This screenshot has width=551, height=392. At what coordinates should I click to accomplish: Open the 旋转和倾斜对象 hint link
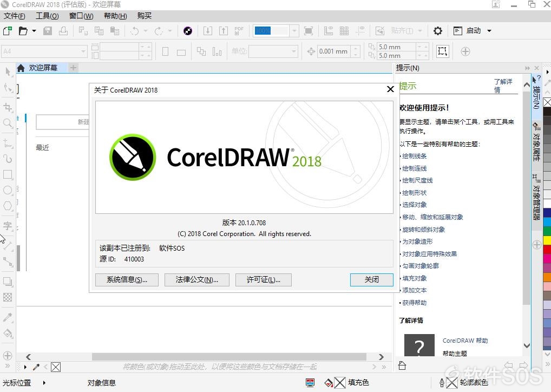pyautogui.click(x=423, y=230)
